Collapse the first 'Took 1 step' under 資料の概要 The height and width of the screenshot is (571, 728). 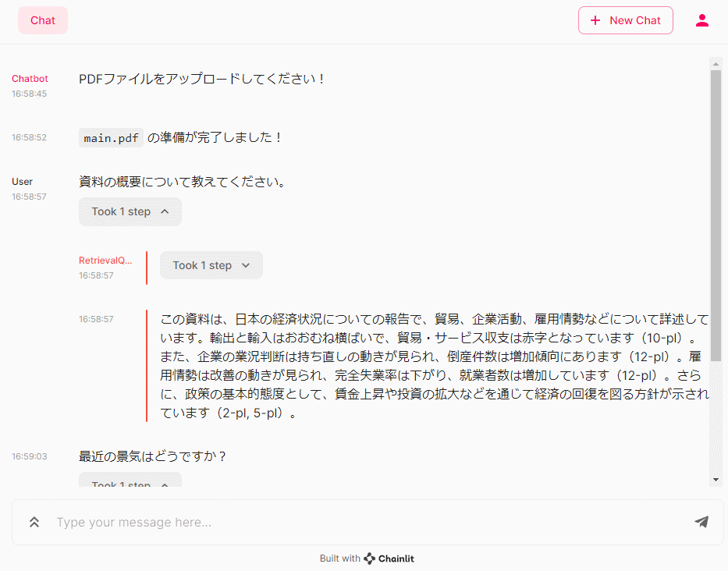click(130, 211)
